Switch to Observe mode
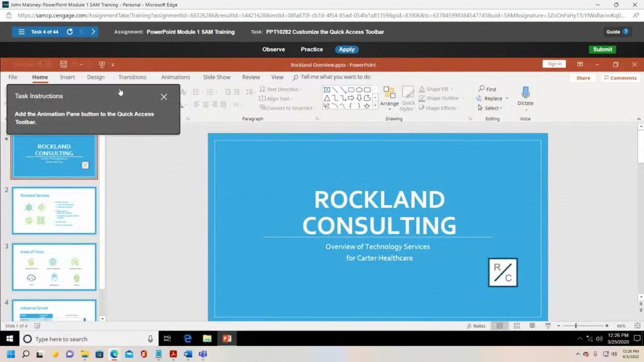 [x=274, y=49]
